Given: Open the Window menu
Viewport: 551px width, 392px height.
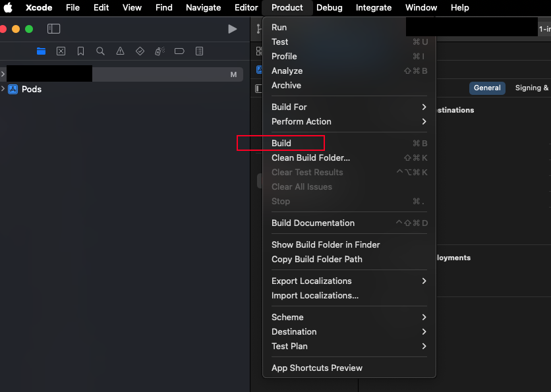Looking at the screenshot, I should pyautogui.click(x=421, y=7).
